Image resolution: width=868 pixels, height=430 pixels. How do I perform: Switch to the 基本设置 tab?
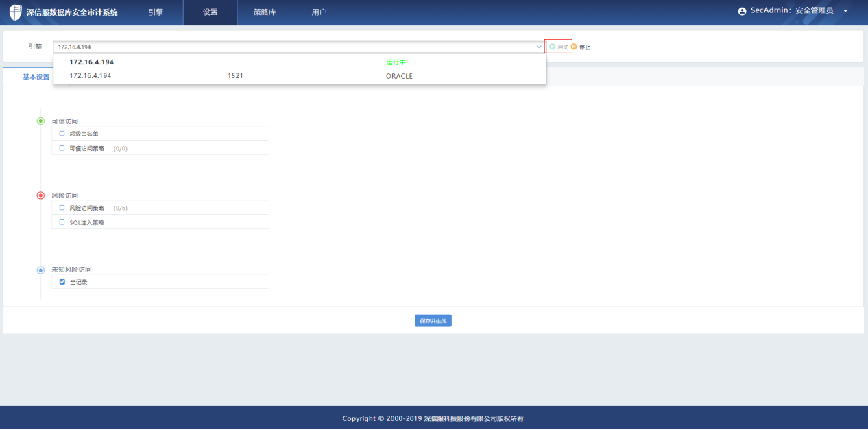click(36, 77)
